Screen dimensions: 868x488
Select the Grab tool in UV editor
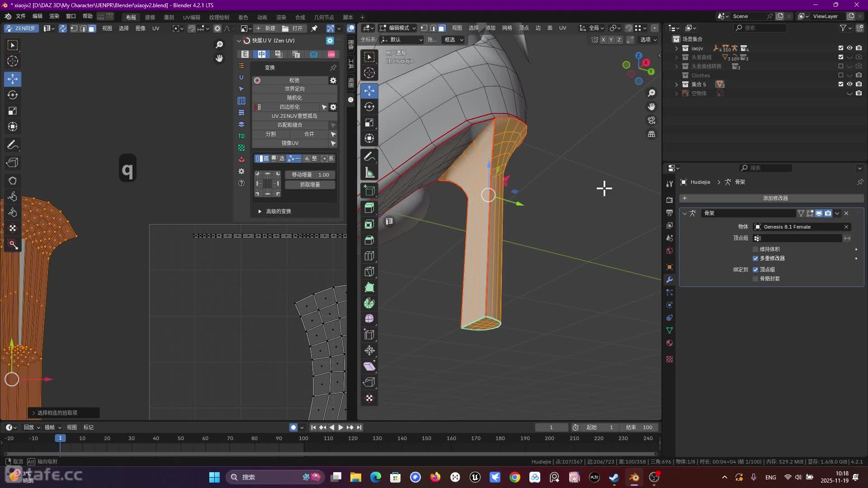(x=13, y=181)
